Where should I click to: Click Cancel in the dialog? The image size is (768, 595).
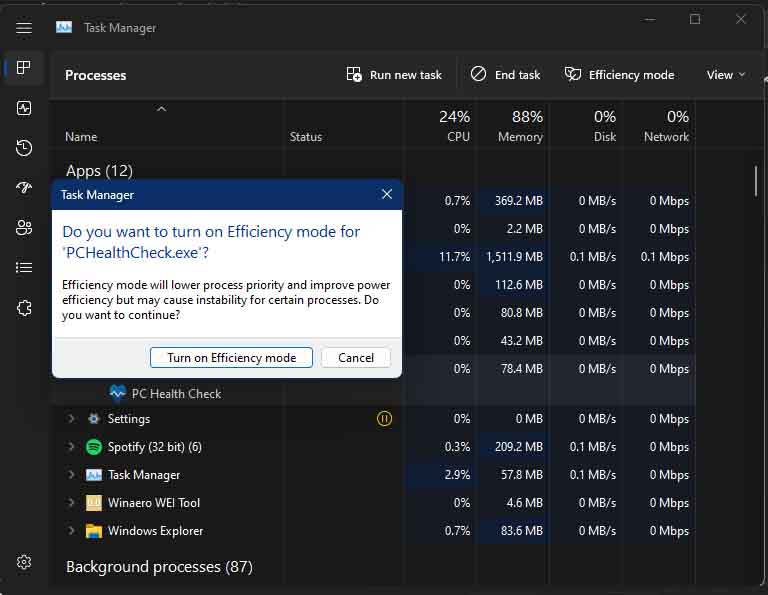pos(356,357)
